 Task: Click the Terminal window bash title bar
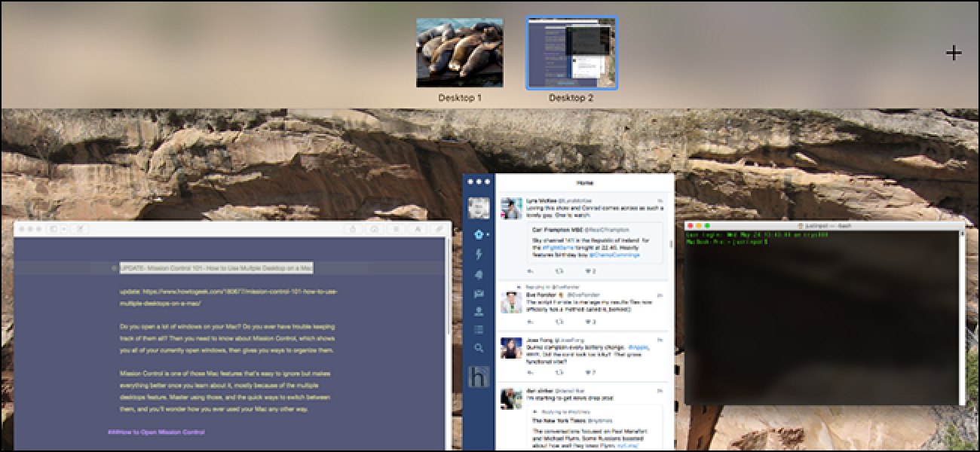pyautogui.click(x=825, y=225)
